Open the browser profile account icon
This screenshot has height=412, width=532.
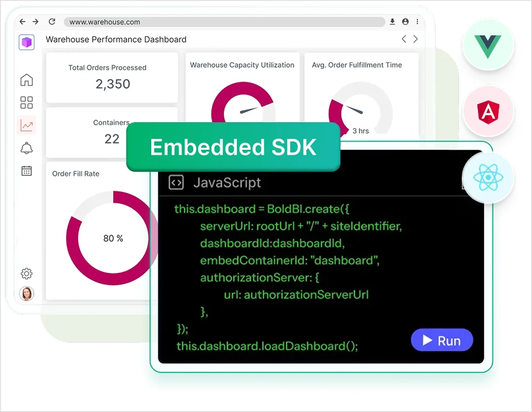tap(405, 22)
